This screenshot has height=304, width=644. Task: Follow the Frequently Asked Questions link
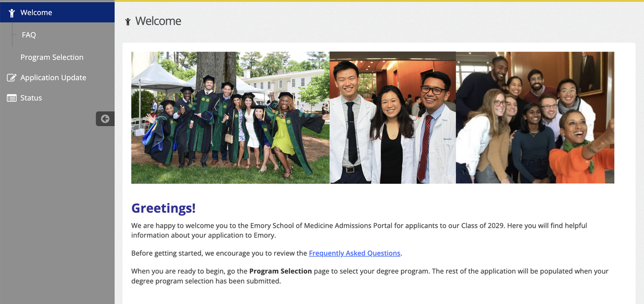click(354, 253)
